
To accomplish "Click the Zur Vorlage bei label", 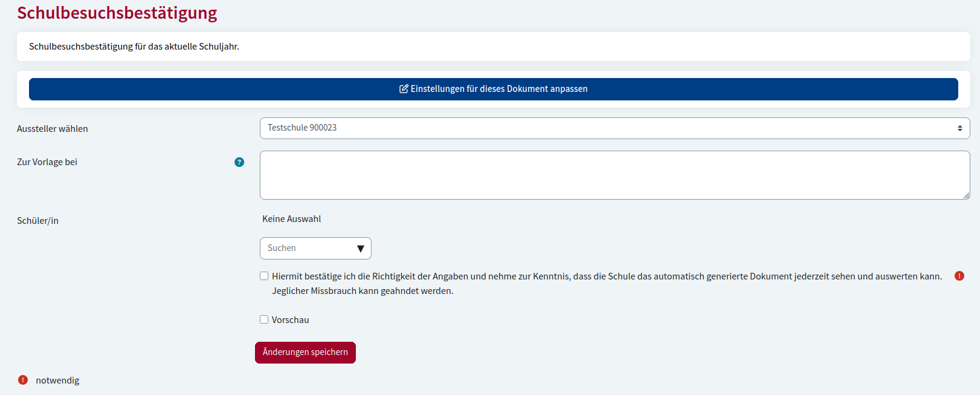I will 47,162.
